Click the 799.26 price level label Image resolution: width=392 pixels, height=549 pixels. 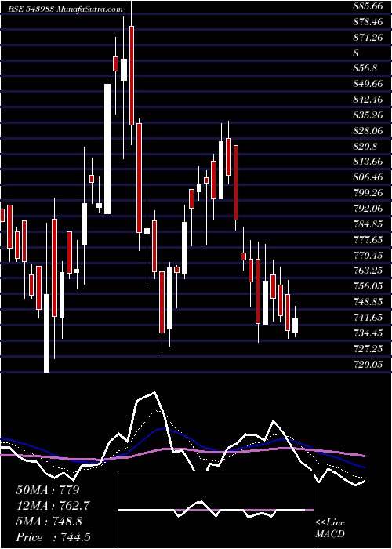tap(368, 192)
